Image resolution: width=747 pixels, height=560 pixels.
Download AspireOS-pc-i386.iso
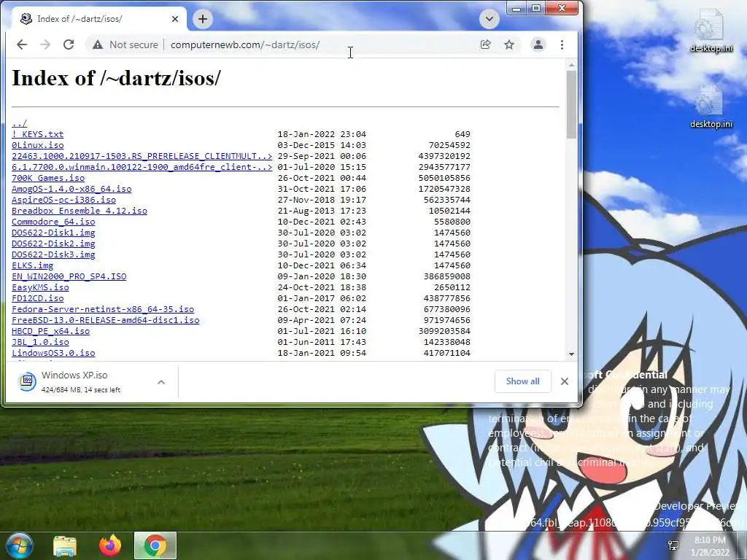point(64,200)
